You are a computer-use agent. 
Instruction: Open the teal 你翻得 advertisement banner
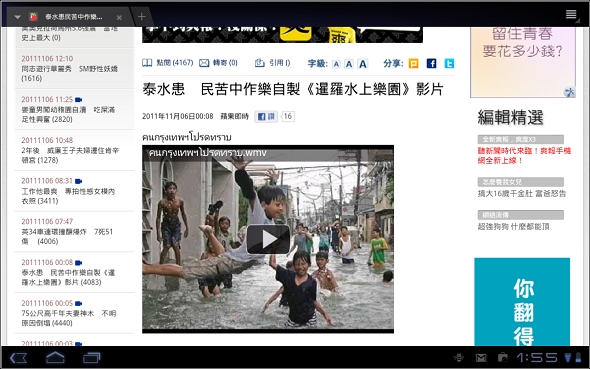(x=522, y=302)
